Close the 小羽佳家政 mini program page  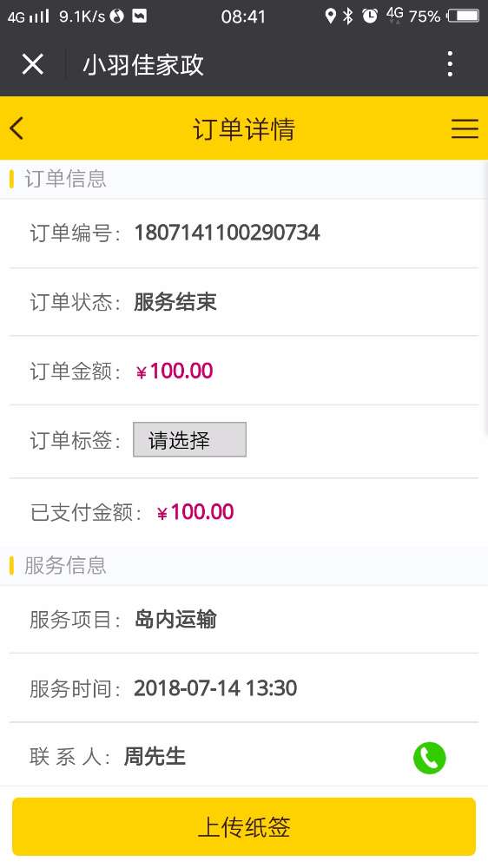click(x=33, y=64)
